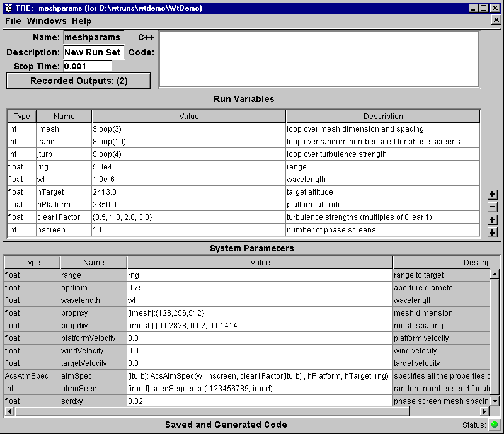
Task: Open the Help menu
Action: [x=82, y=21]
